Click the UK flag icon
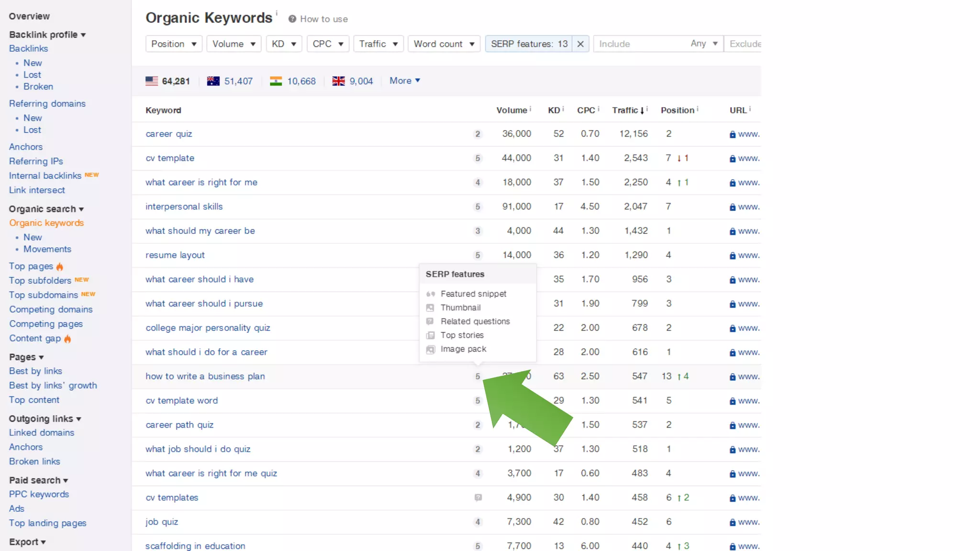The image size is (980, 551). coord(338,81)
